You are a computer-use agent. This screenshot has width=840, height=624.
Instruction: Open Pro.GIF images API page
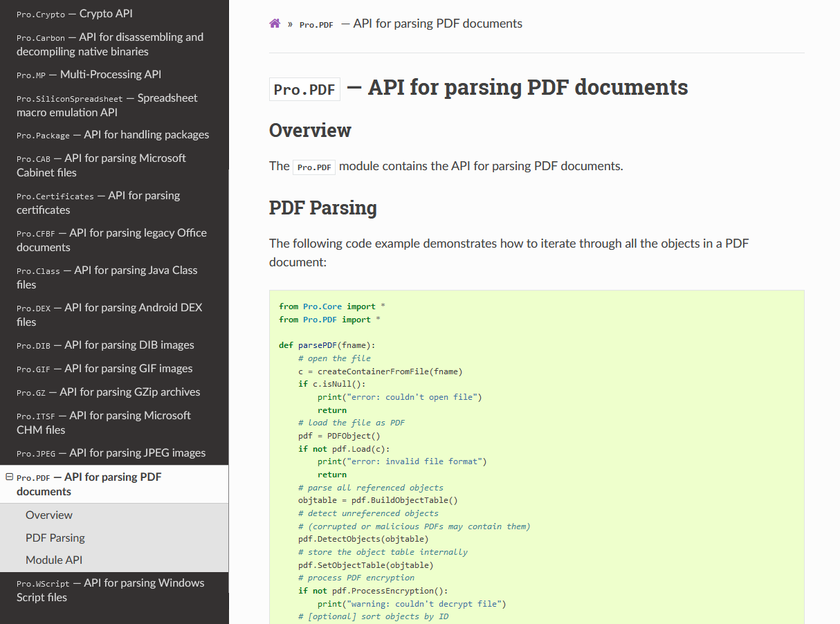[x=114, y=369]
